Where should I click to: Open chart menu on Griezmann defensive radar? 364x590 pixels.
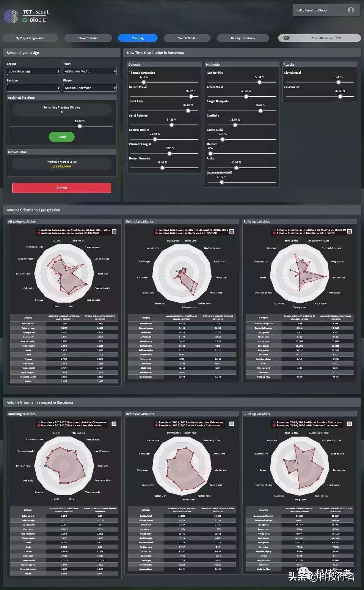point(232,231)
